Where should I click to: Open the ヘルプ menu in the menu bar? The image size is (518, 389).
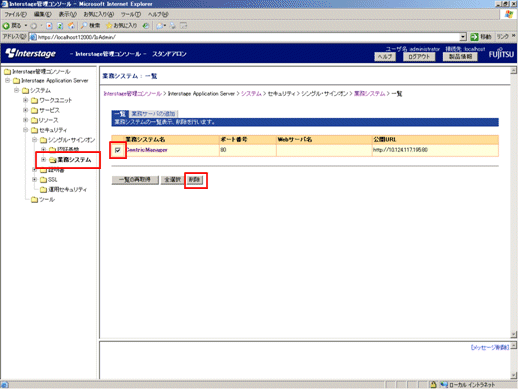tap(158, 14)
